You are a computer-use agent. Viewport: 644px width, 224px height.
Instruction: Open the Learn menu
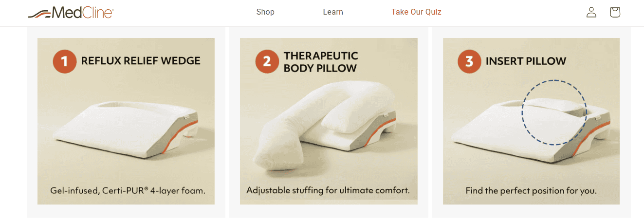point(333,12)
